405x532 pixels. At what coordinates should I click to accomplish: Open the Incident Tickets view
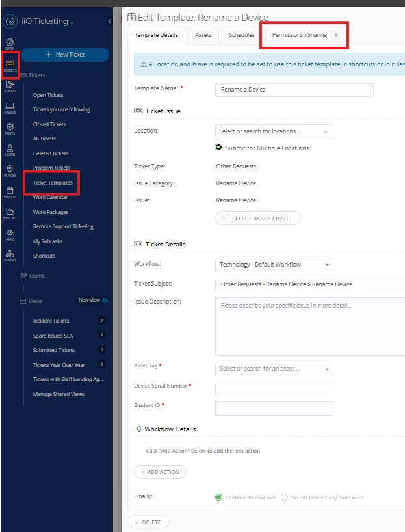(x=51, y=321)
